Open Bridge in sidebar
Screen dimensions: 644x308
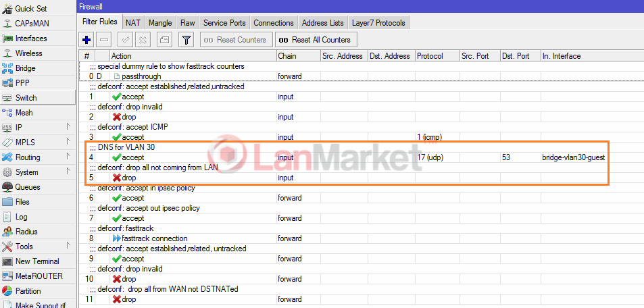click(38, 68)
